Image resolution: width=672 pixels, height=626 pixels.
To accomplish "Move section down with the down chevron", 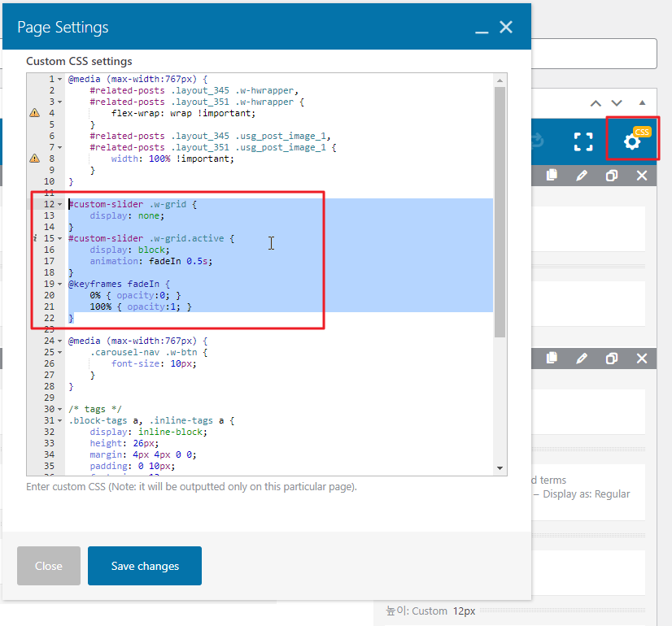I will [x=617, y=103].
